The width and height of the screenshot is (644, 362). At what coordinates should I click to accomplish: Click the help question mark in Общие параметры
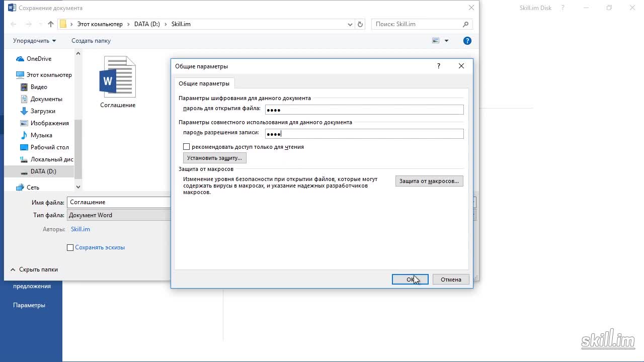point(439,66)
